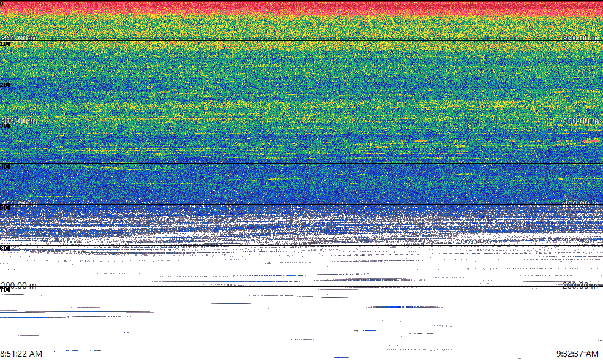Select the bold 600 depth label
This screenshot has height=364, width=603.
point(6,249)
